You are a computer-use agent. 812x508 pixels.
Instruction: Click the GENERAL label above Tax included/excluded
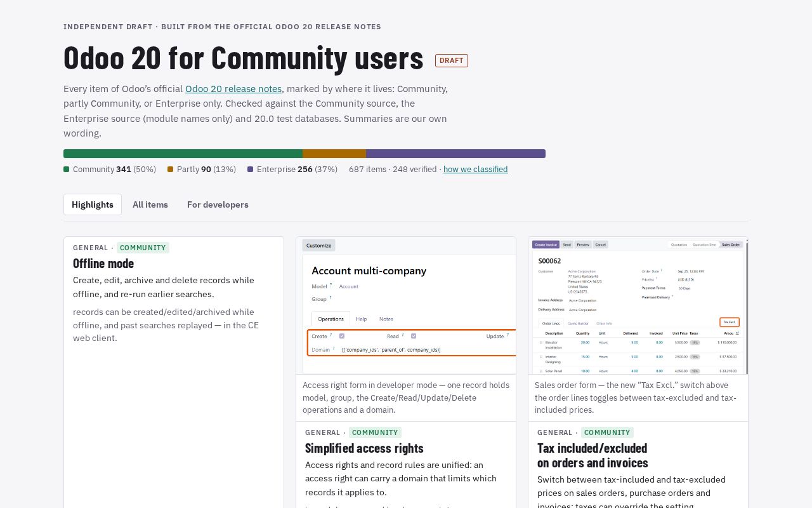tap(555, 432)
